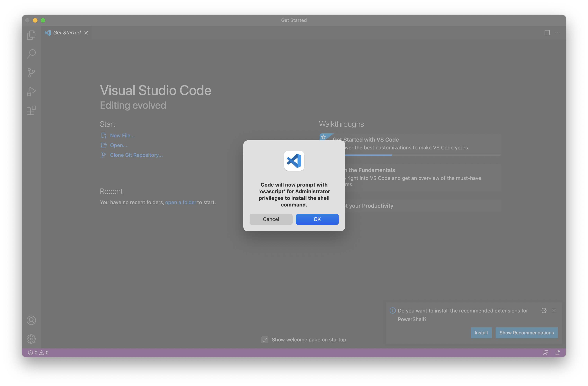
Task: Toggle Show welcome page on startup checkbox
Action: click(x=265, y=340)
